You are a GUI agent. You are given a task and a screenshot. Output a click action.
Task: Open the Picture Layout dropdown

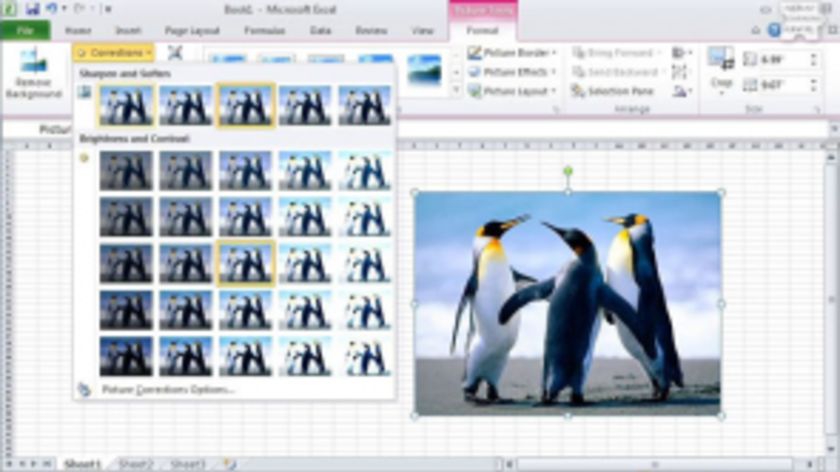click(513, 91)
